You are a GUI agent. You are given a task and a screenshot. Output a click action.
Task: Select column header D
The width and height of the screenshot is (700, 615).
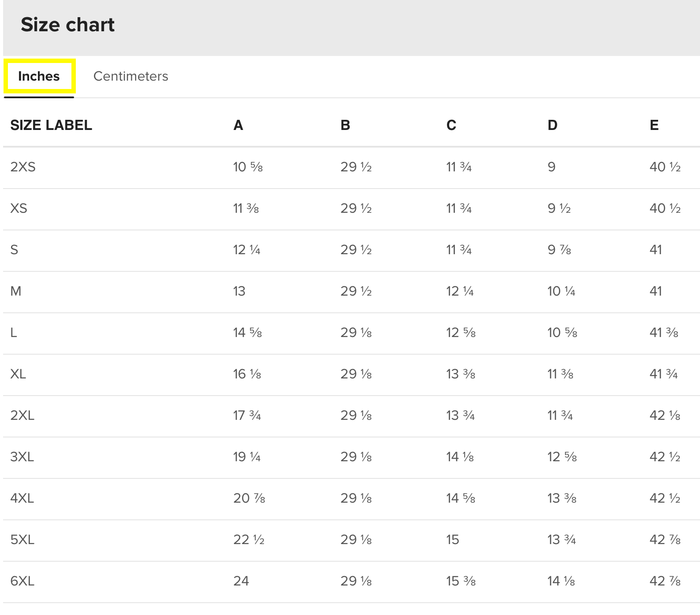pos(552,125)
